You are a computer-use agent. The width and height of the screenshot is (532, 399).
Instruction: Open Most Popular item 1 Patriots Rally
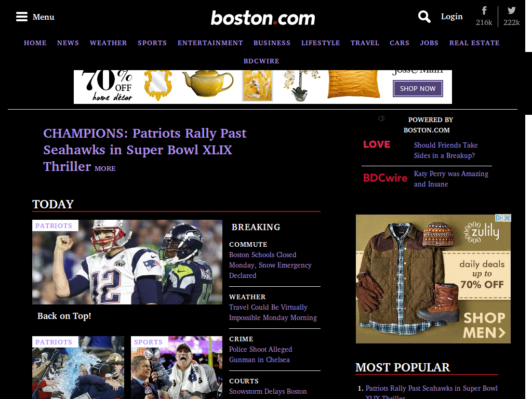(x=431, y=393)
